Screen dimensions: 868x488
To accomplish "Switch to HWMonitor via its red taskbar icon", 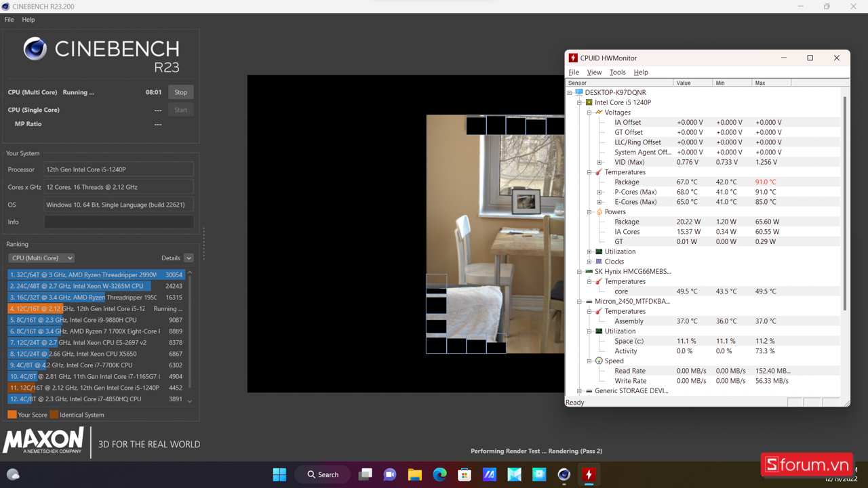I will pos(589,474).
